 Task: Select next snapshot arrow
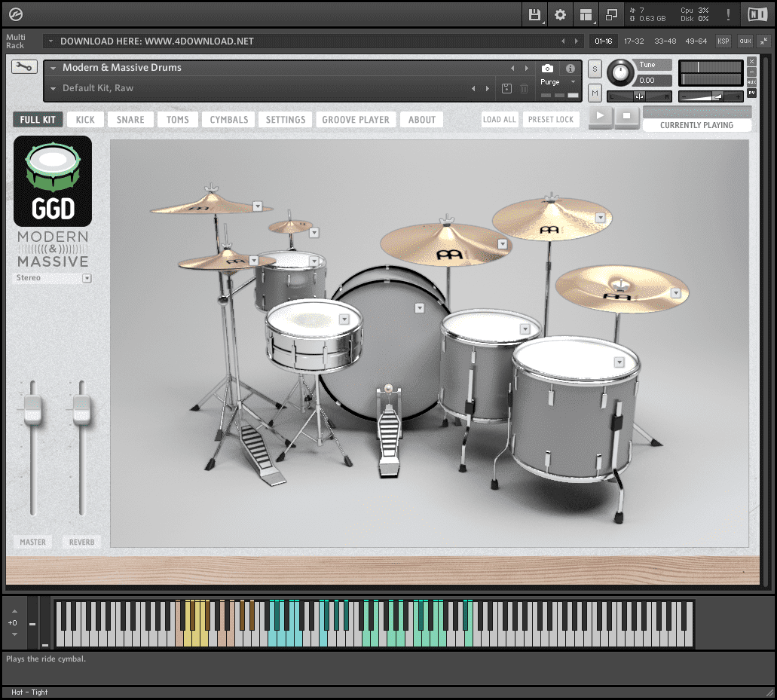488,89
